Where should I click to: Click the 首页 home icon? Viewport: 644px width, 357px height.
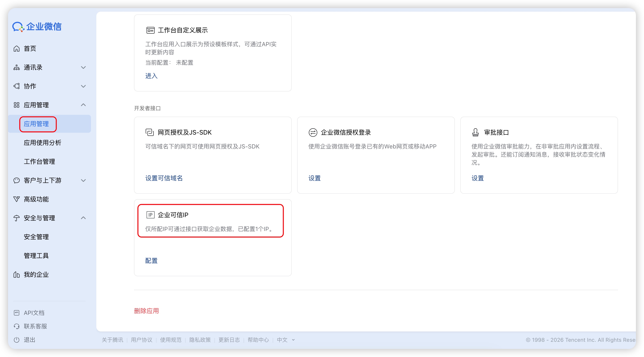coord(17,48)
